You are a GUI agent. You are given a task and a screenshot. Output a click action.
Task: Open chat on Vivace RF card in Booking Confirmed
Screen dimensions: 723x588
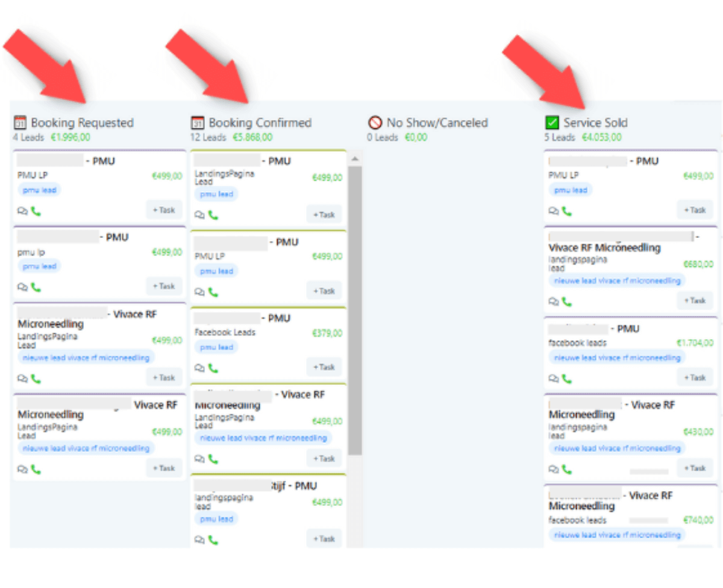pyautogui.click(x=200, y=459)
